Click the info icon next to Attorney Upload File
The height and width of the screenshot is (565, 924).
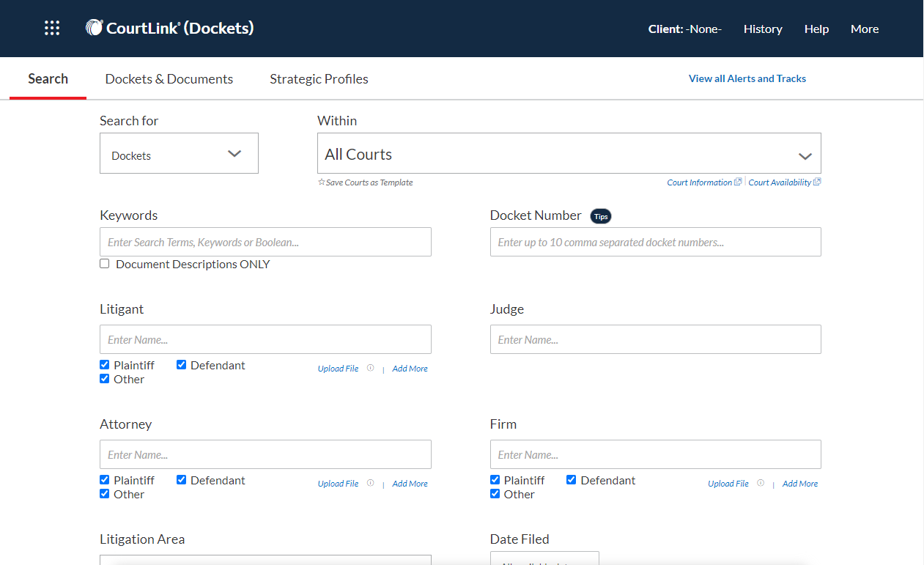(x=370, y=483)
